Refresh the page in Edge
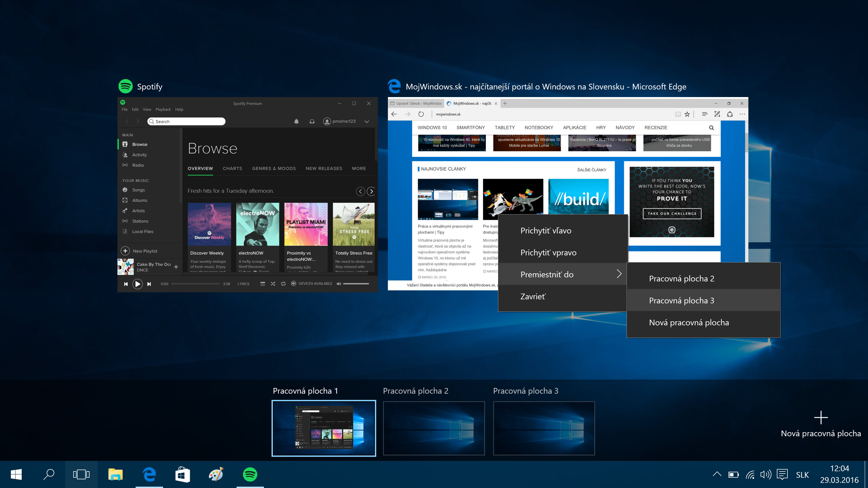Image resolution: width=868 pixels, height=488 pixels. click(421, 114)
